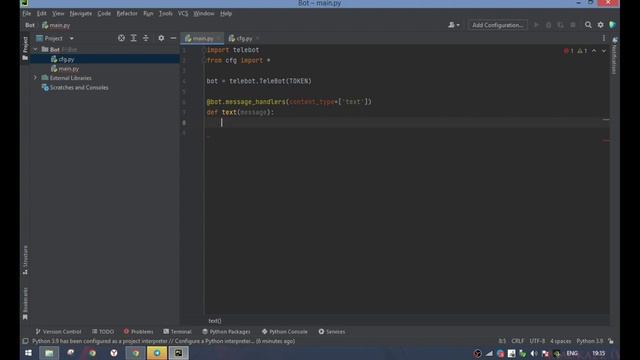Collapse the Bot project folder
This screenshot has width=640, height=360.
click(36, 49)
